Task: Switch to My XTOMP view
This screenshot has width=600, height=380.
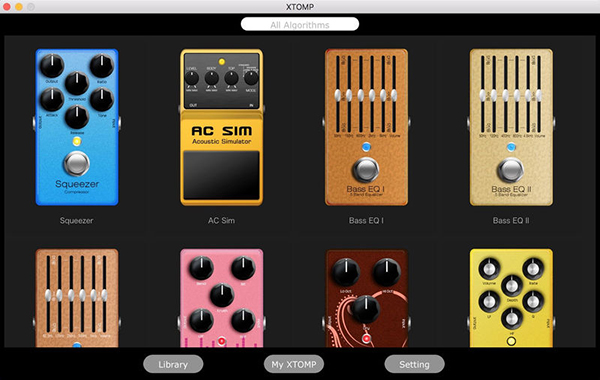Action: point(293,364)
